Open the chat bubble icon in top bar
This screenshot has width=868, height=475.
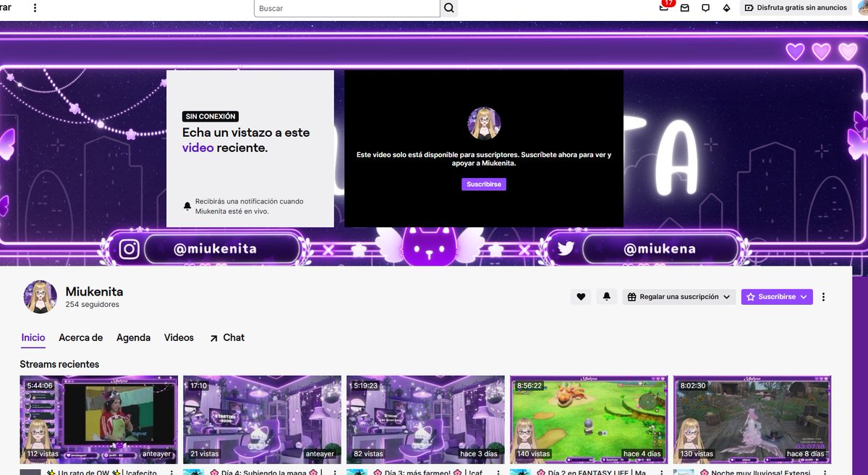coord(706,8)
